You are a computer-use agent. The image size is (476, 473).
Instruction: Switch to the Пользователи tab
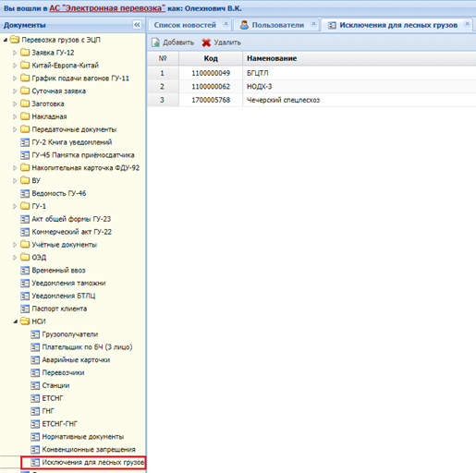tap(278, 25)
